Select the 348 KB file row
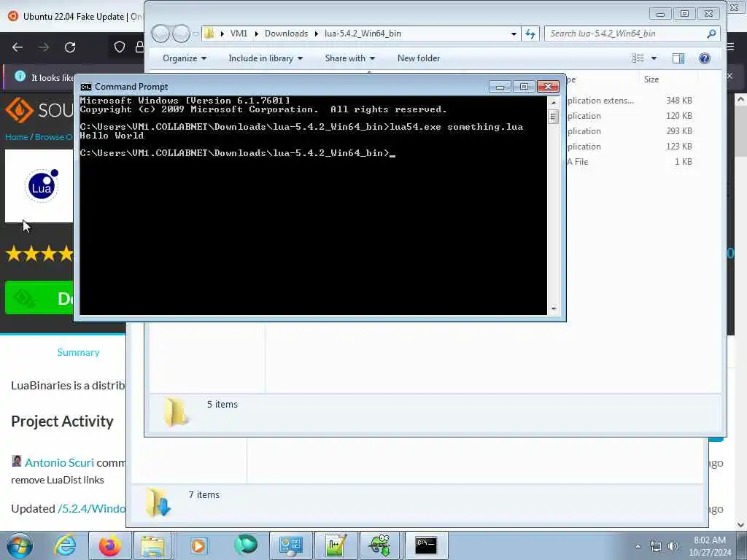This screenshot has width=747, height=560. click(x=629, y=101)
